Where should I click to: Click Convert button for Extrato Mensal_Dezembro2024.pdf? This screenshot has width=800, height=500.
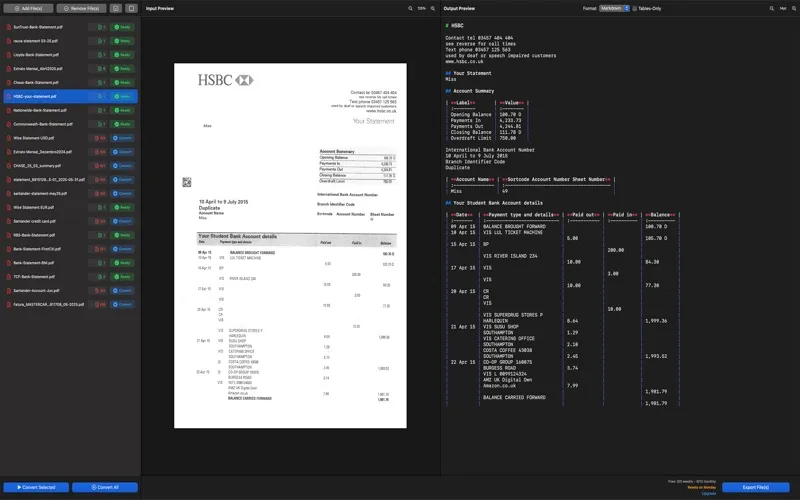click(122, 152)
